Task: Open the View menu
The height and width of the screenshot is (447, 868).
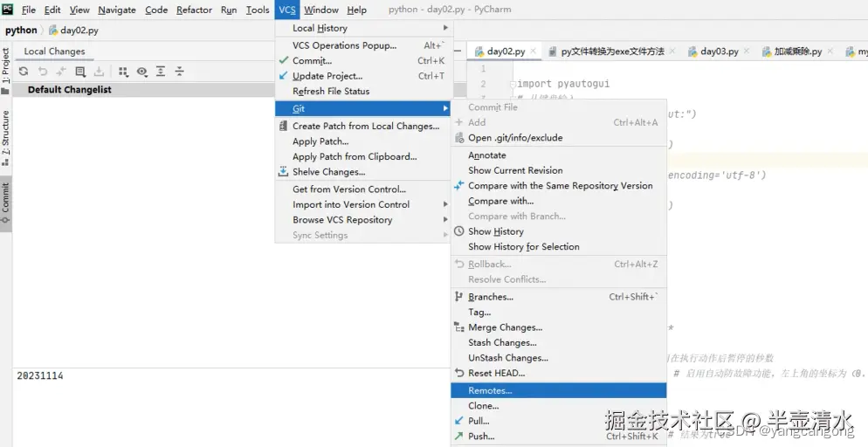Action: 79,10
